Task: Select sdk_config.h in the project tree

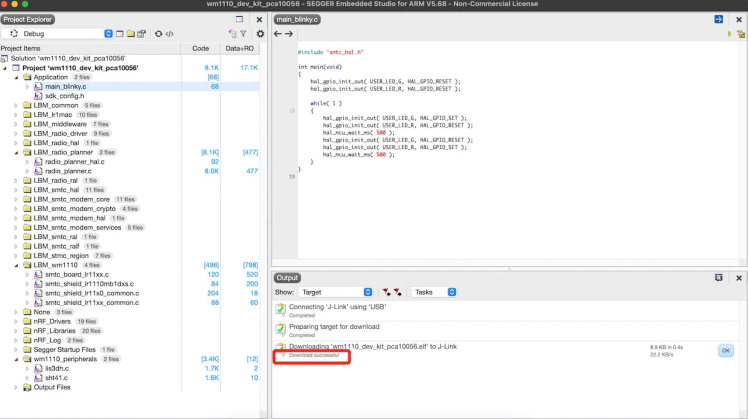Action: coord(63,95)
